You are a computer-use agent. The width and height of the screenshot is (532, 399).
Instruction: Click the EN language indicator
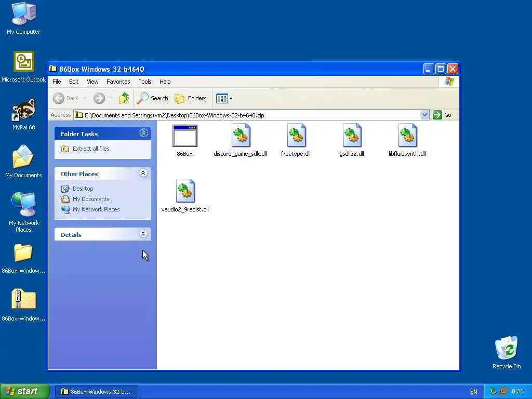[474, 392]
